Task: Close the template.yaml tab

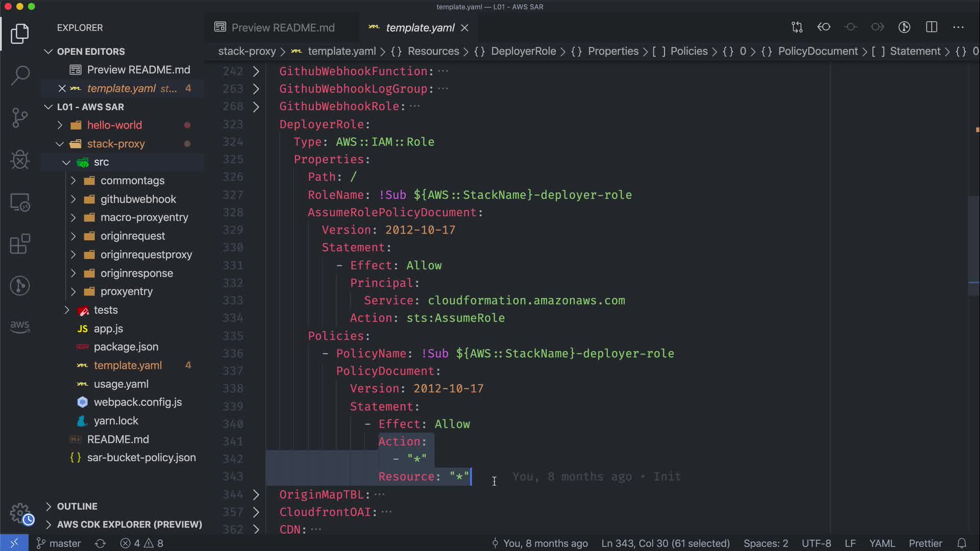Action: 464,28
